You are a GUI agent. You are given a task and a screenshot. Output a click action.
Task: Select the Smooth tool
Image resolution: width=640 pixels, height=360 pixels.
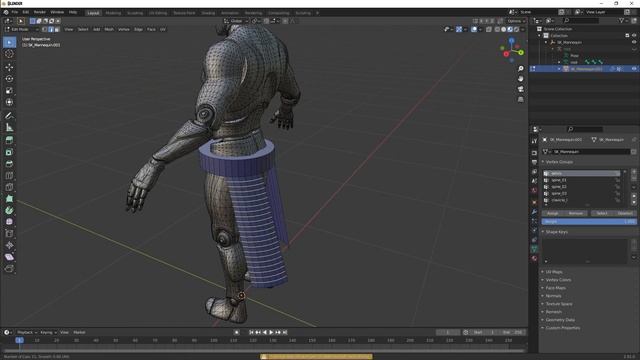click(x=9, y=222)
